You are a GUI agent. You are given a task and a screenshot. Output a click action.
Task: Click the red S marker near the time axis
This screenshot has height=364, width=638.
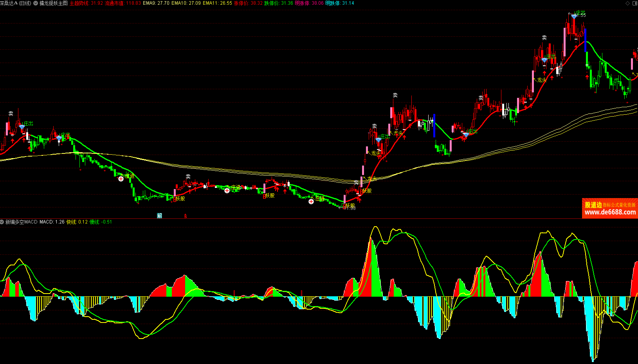click(x=185, y=216)
